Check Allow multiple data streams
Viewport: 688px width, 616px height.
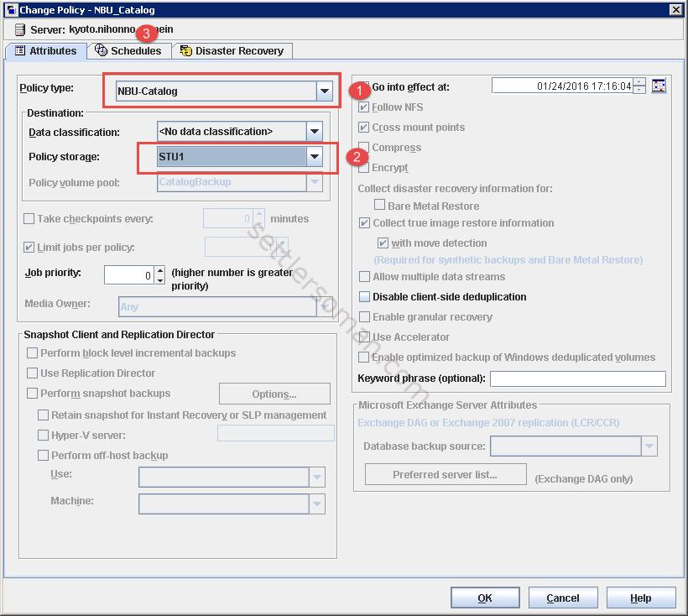[365, 276]
